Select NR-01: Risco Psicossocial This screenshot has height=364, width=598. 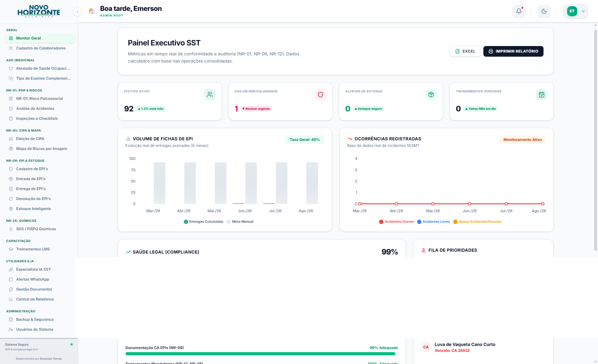(x=40, y=99)
